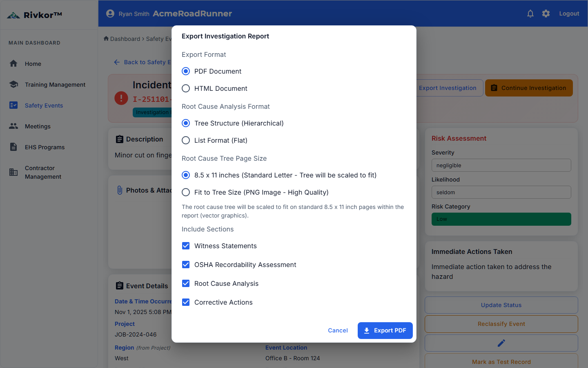Cancel the export dialog
Viewport: 588px width, 368px height.
point(338,330)
